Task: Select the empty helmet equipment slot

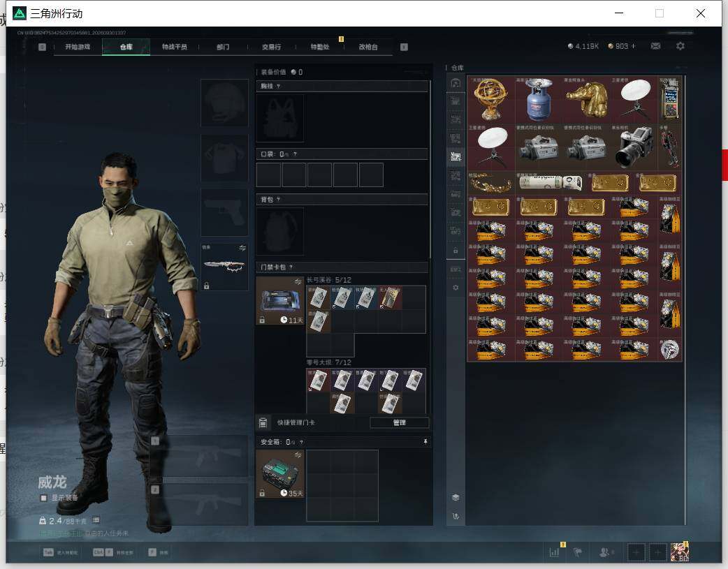Action: pyautogui.click(x=224, y=103)
